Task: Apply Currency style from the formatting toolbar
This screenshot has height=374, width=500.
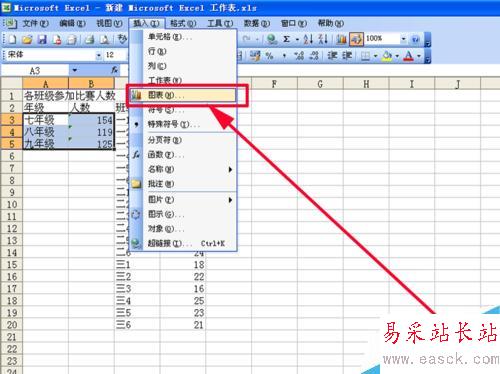Action: pyautogui.click(x=255, y=56)
